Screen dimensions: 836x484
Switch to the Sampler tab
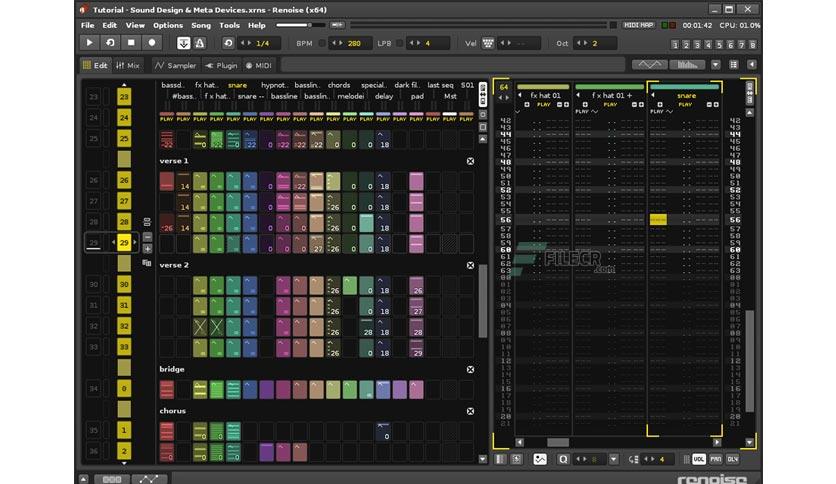coord(175,65)
